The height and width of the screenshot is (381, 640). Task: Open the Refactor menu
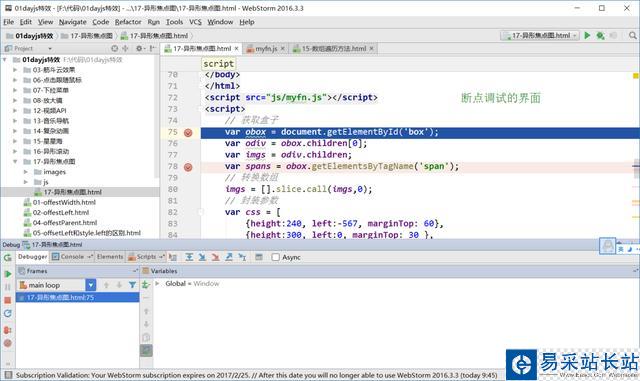tap(128, 22)
